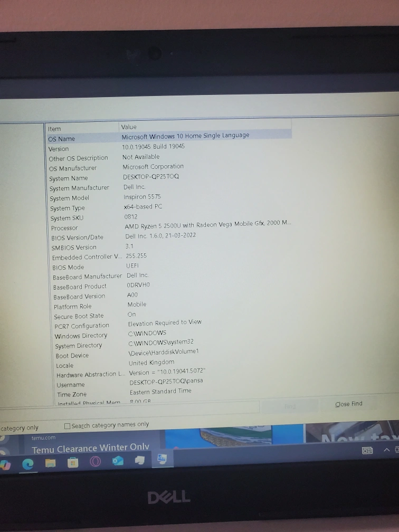This screenshot has width=399, height=532.
Task: Show hidden system tray icons
Action: [x=386, y=450]
